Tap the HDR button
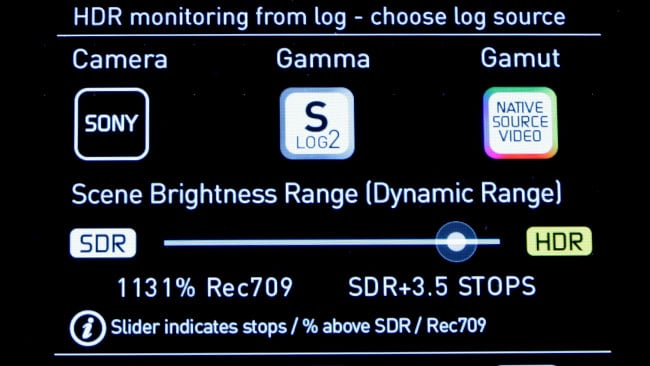The height and width of the screenshot is (366, 650). [x=559, y=241]
